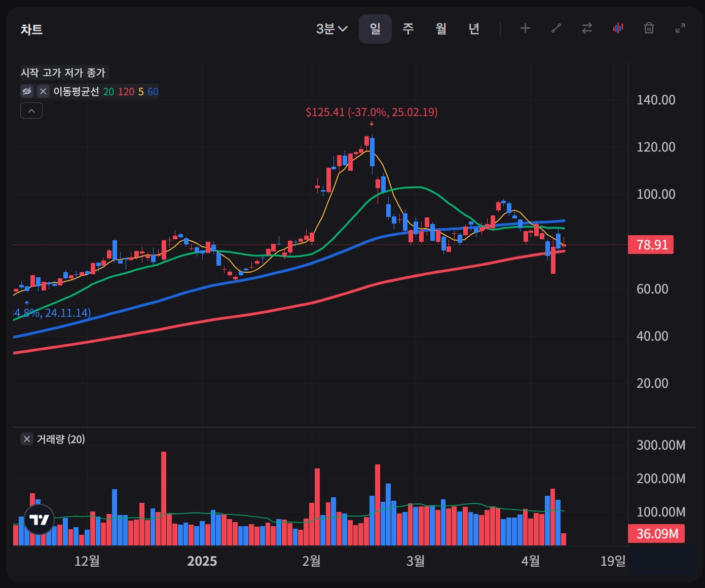The height and width of the screenshot is (588, 705).
Task: Switch to the 월 (monthly) tab
Action: (441, 29)
